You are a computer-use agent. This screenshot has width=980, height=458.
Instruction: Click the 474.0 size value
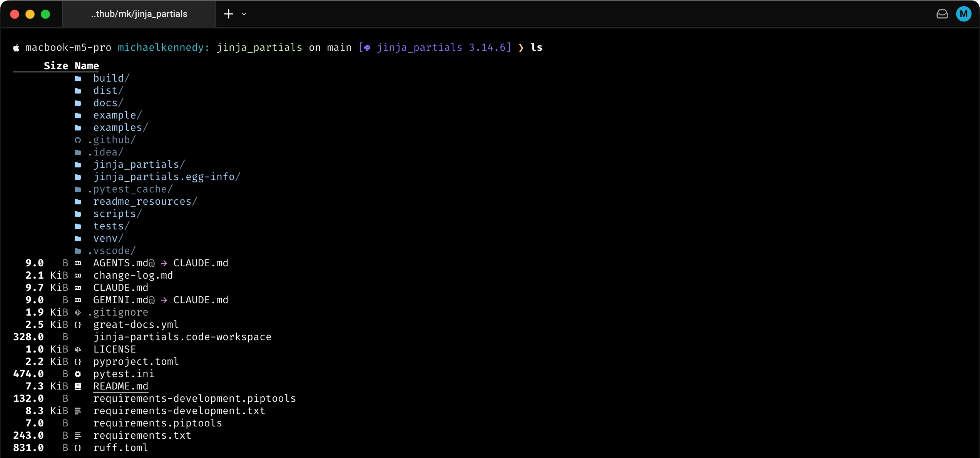[x=28, y=374]
